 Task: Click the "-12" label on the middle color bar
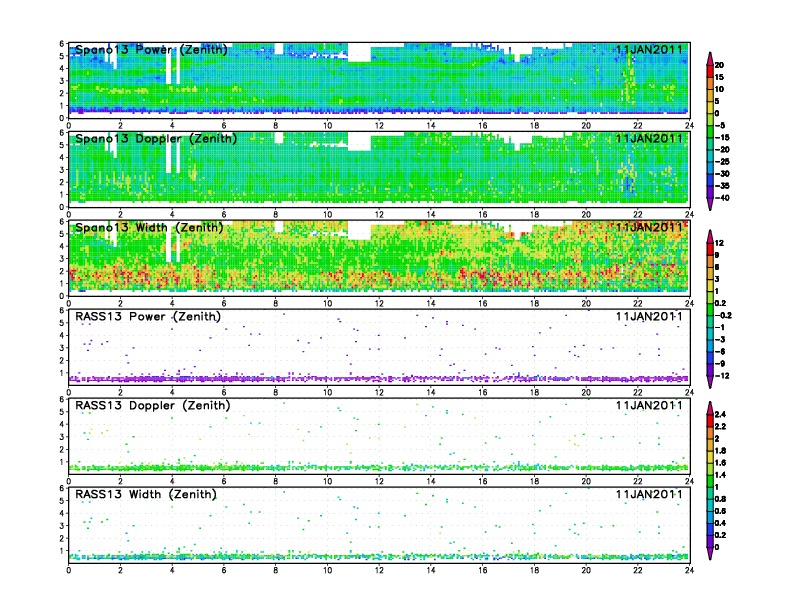(x=722, y=376)
